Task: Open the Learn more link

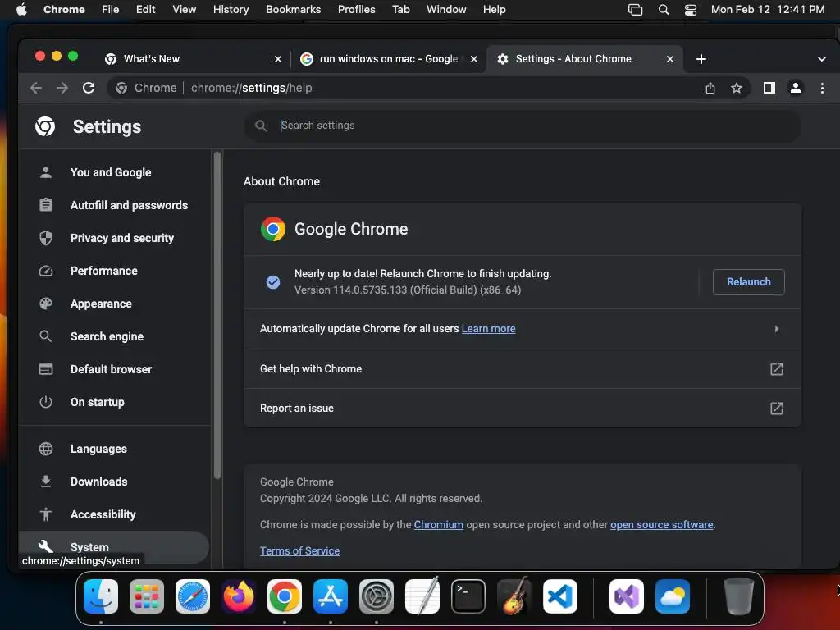Action: click(489, 328)
